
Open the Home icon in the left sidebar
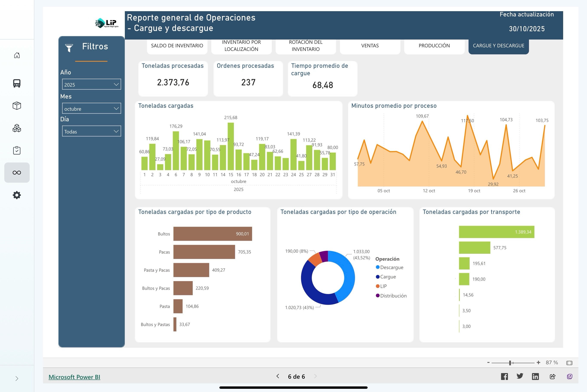[17, 55]
